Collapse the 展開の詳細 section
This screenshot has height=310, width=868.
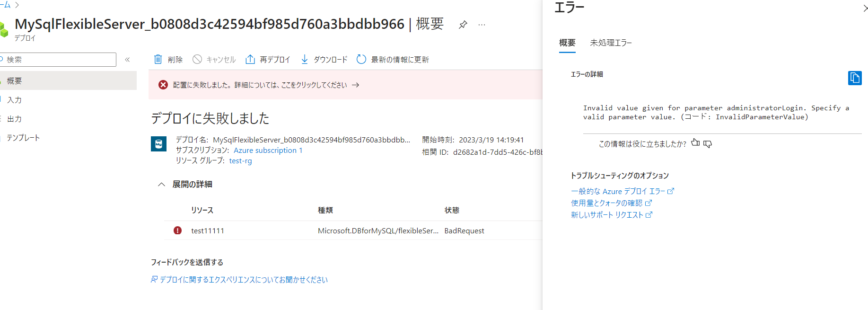tap(161, 184)
